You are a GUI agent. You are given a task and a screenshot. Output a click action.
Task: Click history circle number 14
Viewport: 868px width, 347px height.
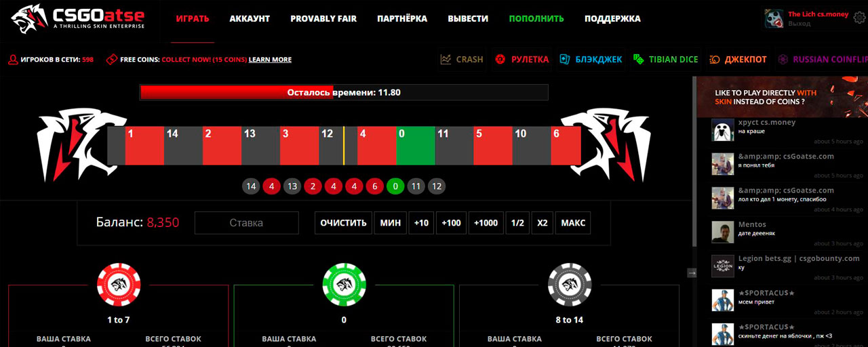point(251,186)
